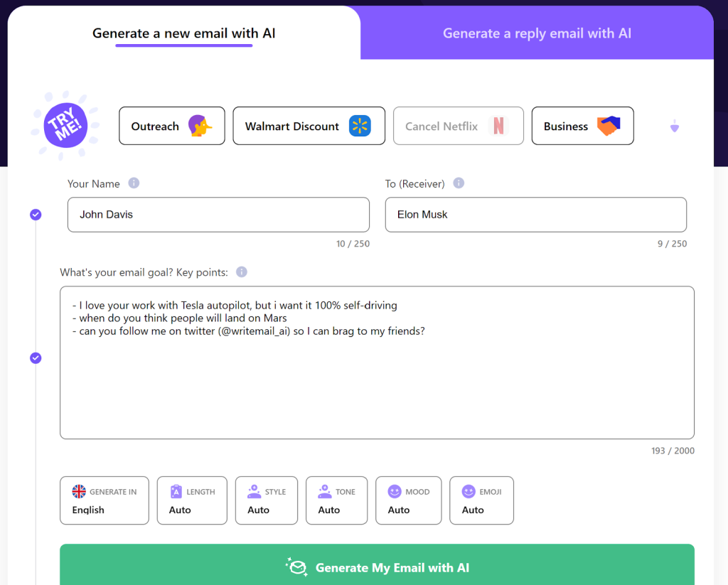The width and height of the screenshot is (728, 585).
Task: Choose the Outreach example template
Action: [172, 126]
